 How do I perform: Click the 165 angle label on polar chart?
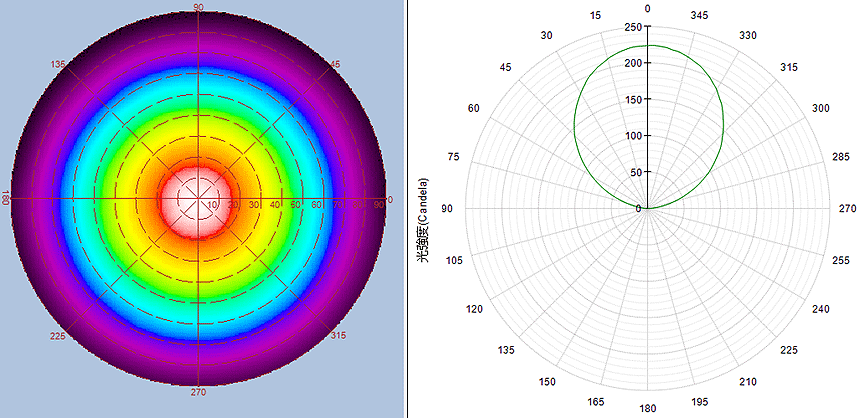(x=596, y=402)
